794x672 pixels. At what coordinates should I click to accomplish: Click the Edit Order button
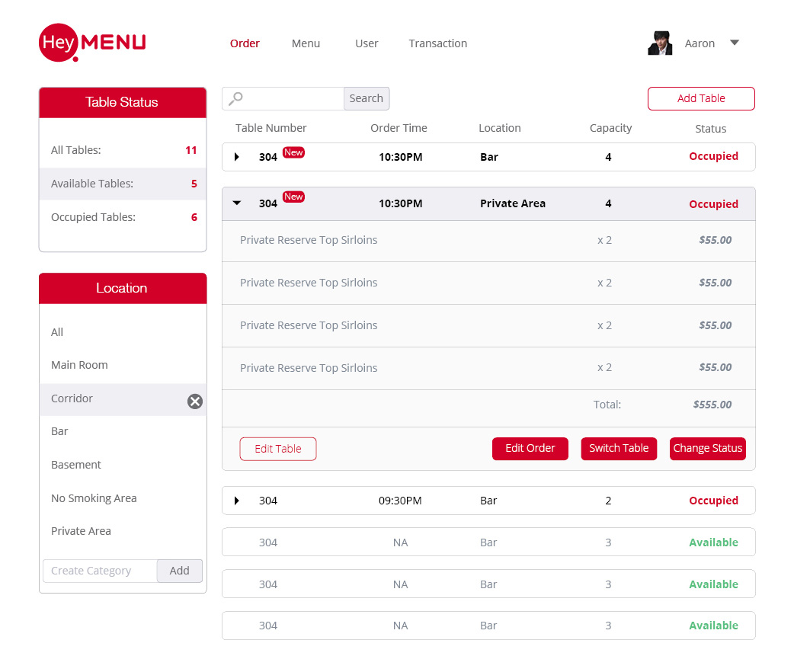[x=530, y=448]
